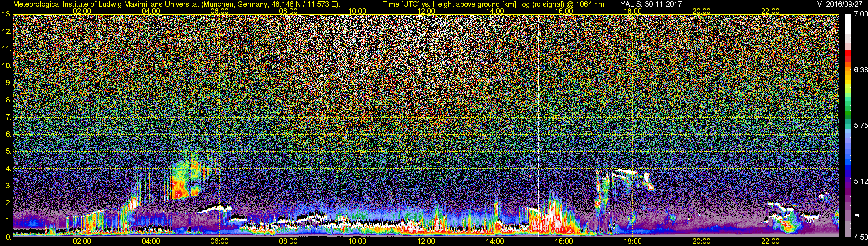Select the 02:00 label on top time axis
The width and height of the screenshot is (868, 246).
[82, 11]
